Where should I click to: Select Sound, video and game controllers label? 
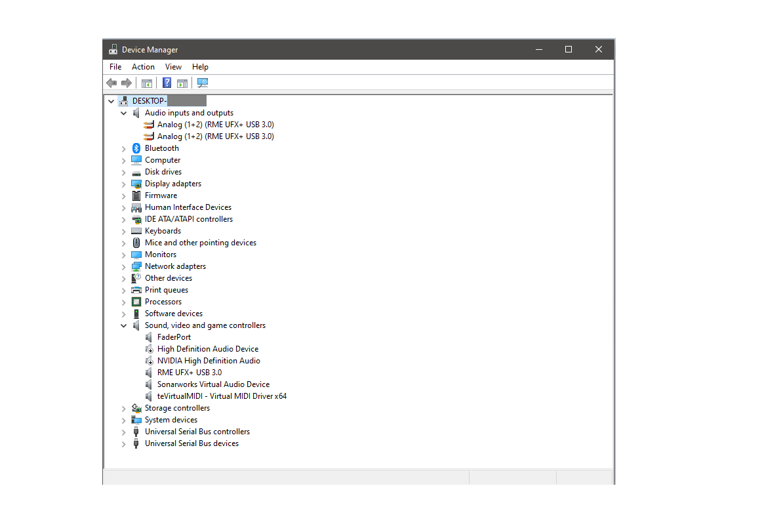tap(205, 325)
